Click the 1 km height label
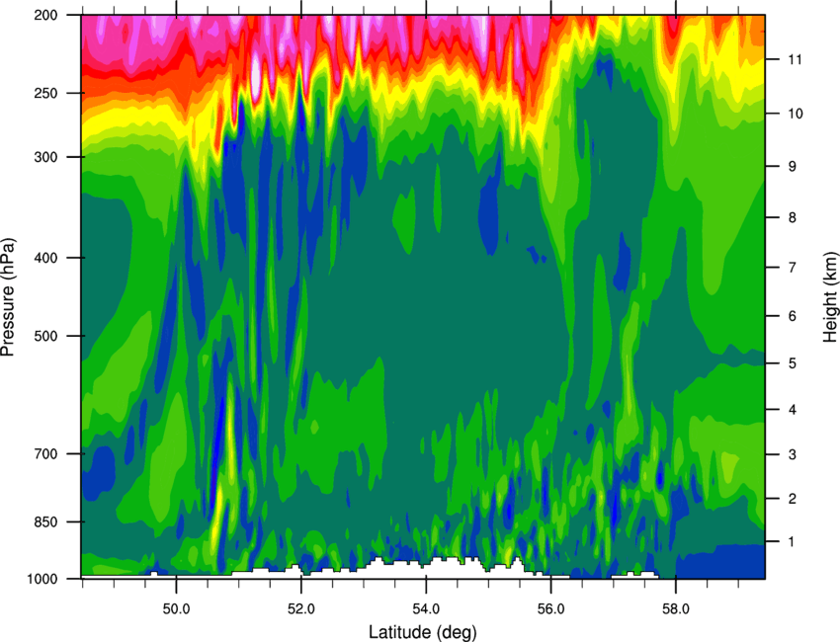Viewport: 840px width, 642px height. tap(793, 542)
